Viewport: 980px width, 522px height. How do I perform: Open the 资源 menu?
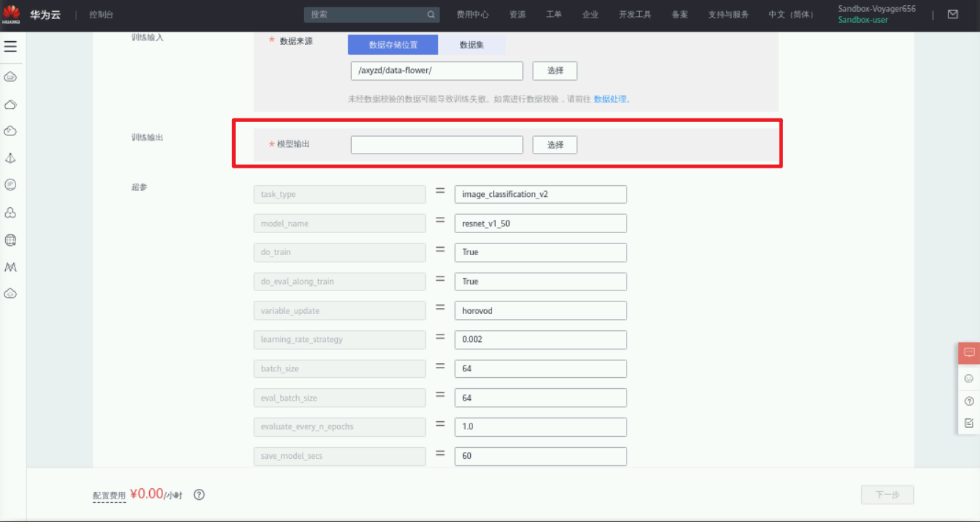click(517, 15)
